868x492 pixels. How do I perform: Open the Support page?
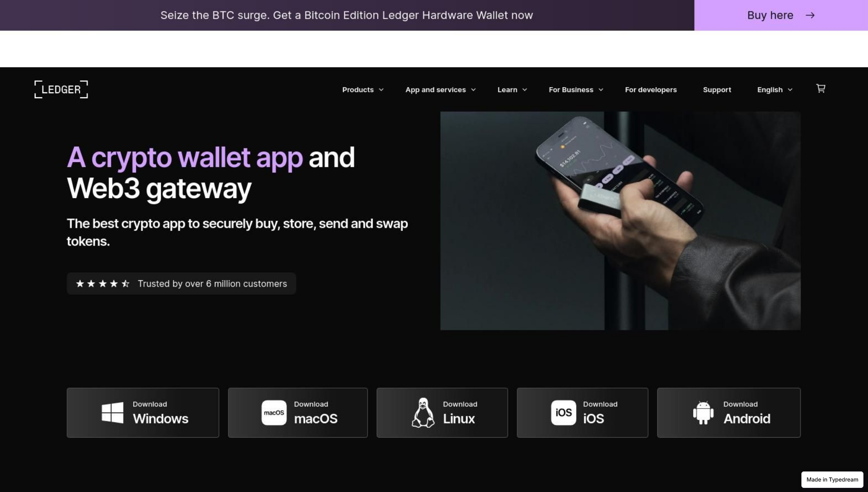click(717, 90)
